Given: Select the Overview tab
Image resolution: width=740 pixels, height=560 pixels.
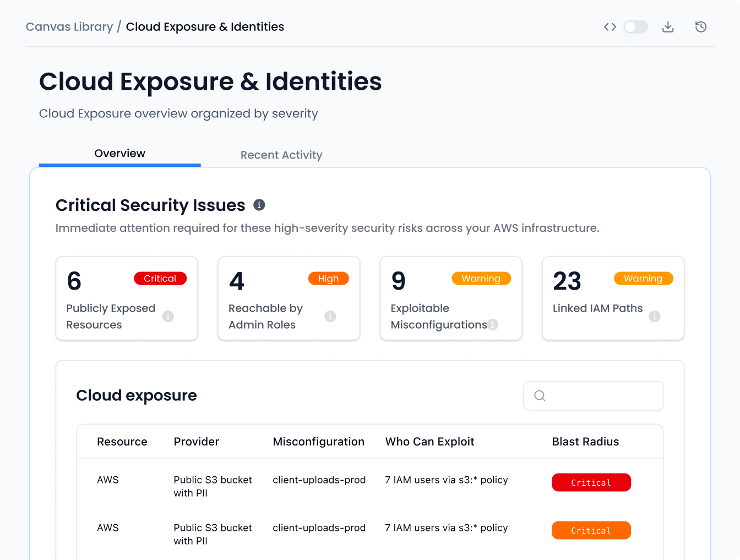Looking at the screenshot, I should (x=119, y=153).
